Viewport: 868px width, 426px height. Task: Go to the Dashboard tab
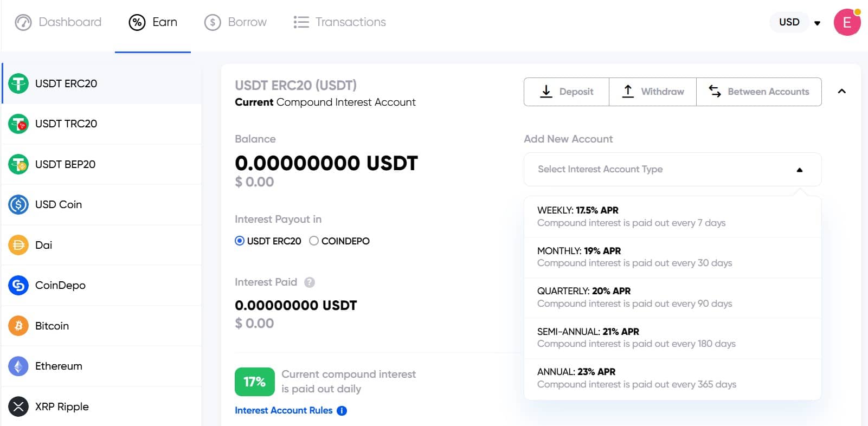click(58, 22)
